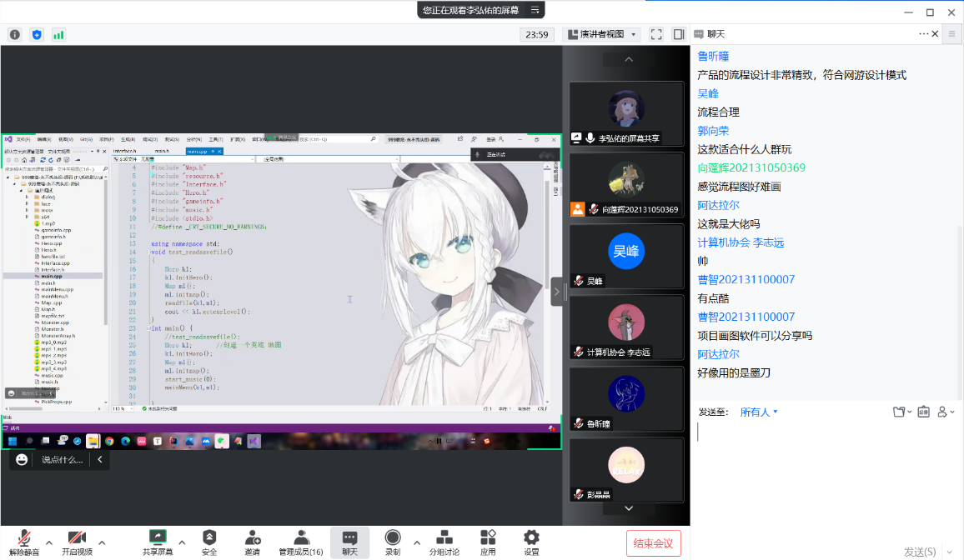This screenshot has height=560, width=964.
Task: Click Edge icon on shared taskbar
Action: [x=125, y=441]
